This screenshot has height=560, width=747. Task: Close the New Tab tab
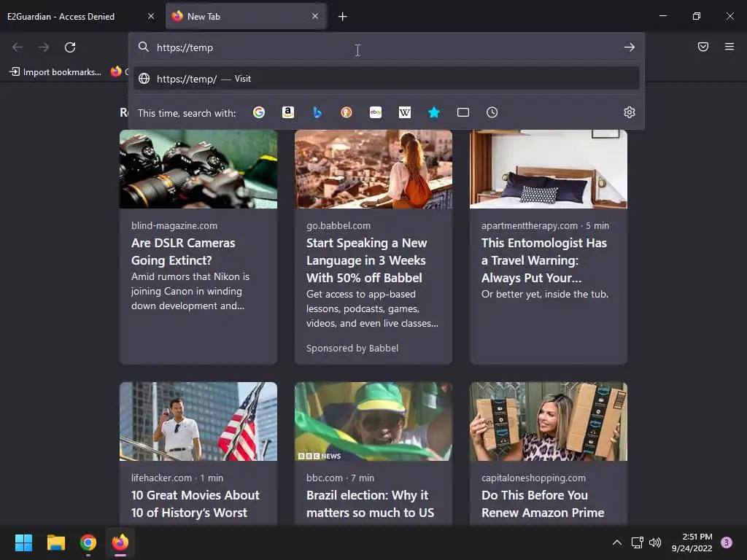click(315, 16)
